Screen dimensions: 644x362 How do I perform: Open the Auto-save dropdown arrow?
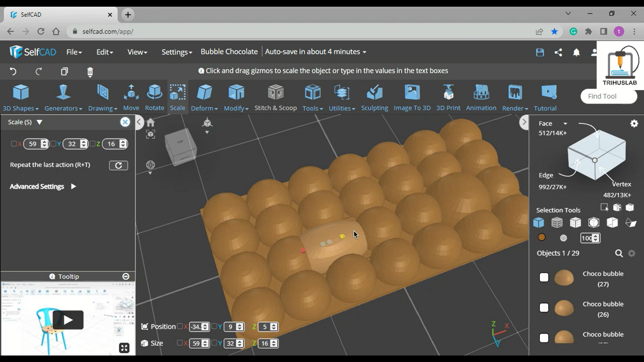coord(364,52)
